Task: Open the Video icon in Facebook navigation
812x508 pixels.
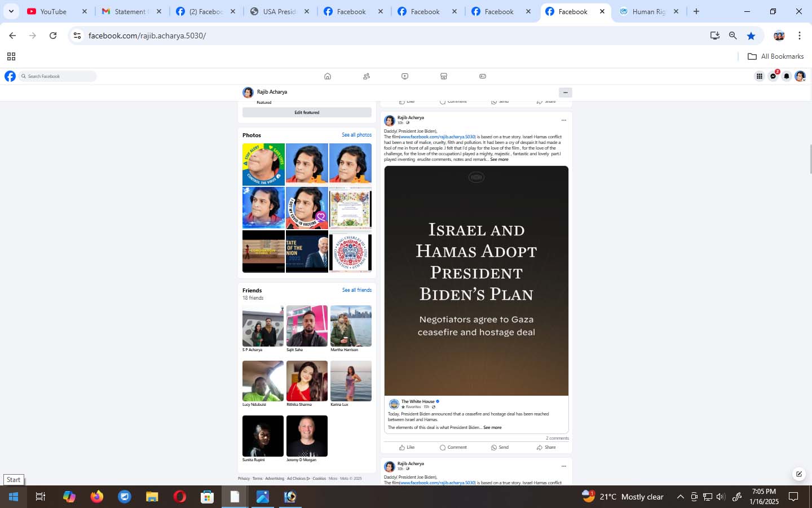Action: pyautogui.click(x=405, y=76)
